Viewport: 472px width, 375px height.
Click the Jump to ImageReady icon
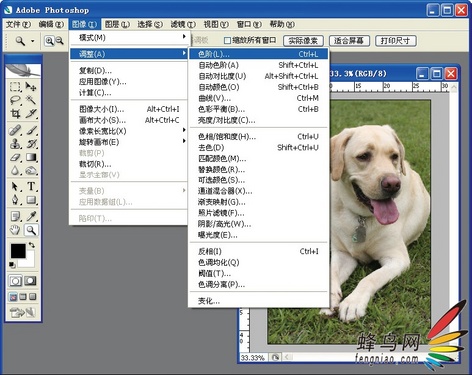point(23,312)
